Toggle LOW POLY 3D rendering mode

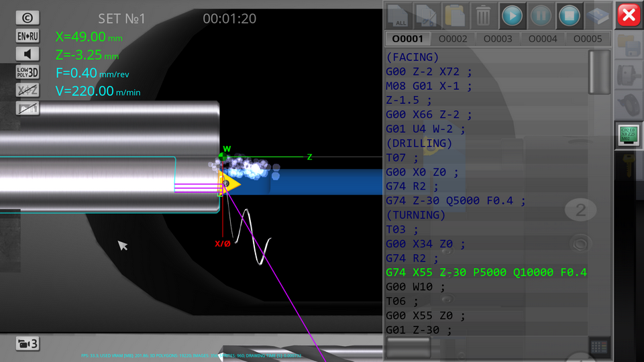[28, 72]
